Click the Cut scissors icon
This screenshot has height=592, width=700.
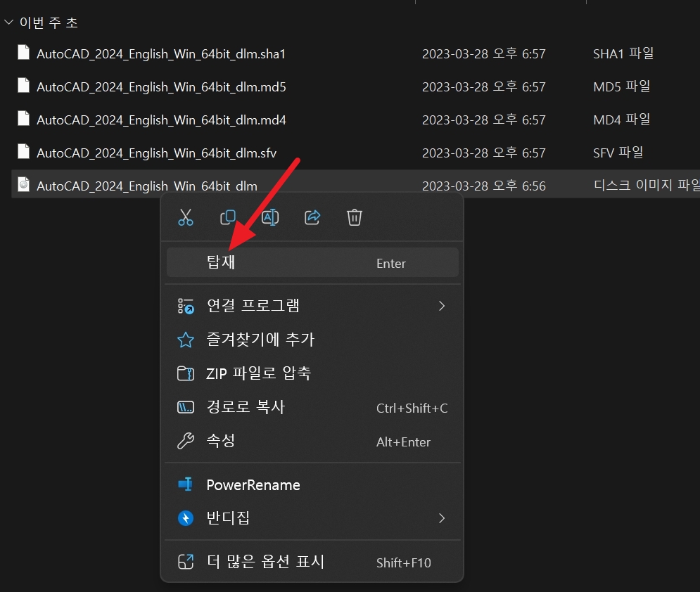[x=186, y=218]
